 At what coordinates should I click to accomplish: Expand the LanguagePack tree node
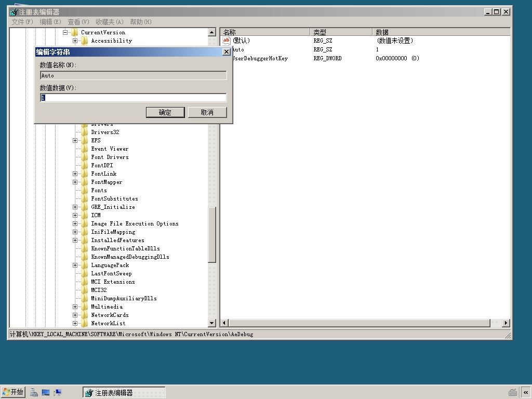tap(75, 265)
